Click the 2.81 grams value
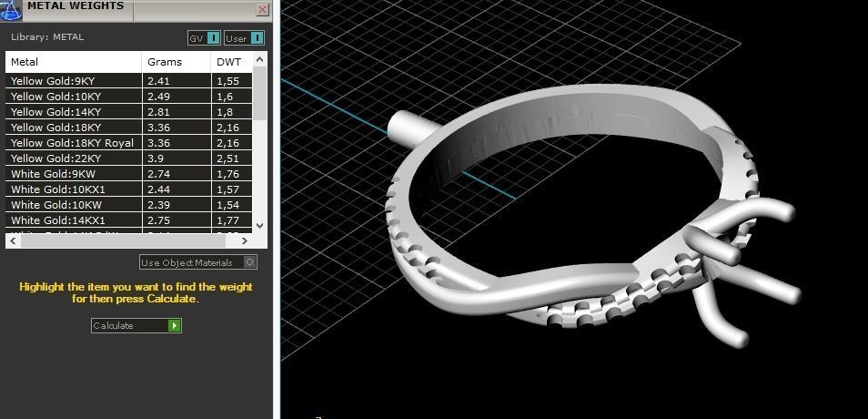 158,112
